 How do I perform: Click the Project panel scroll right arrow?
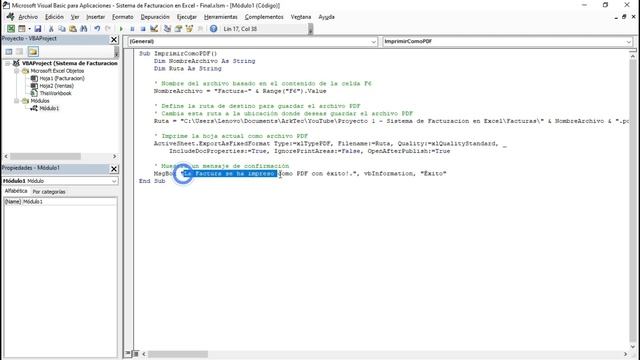click(x=114, y=156)
